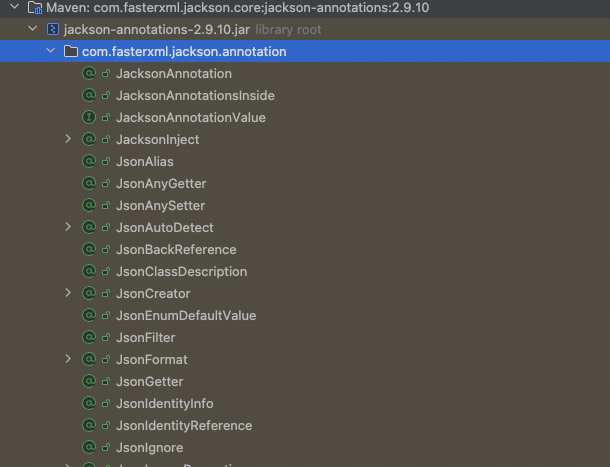Click the annotation icon beside JsonGetter
The width and height of the screenshot is (610, 467).
click(89, 382)
